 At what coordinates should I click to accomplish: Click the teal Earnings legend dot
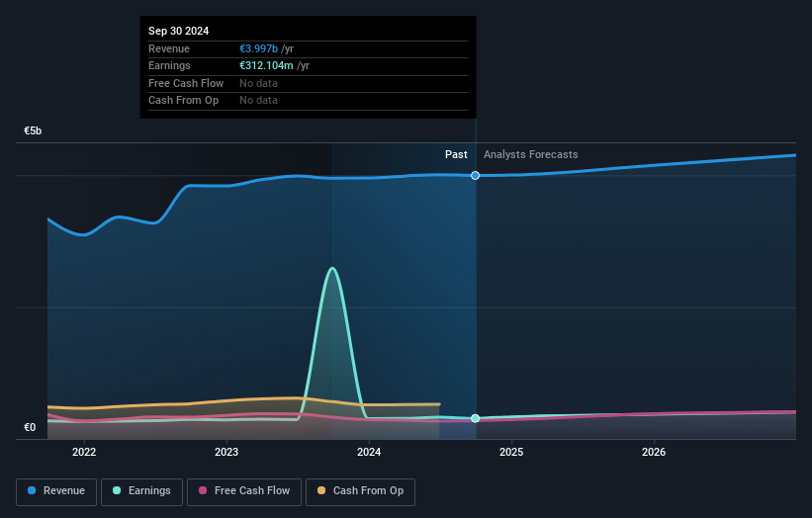click(117, 490)
